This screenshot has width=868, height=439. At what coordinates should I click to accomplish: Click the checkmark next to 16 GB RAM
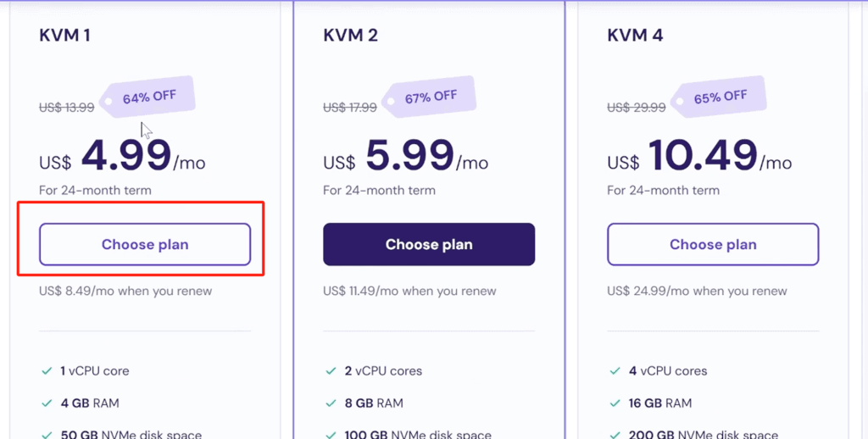click(x=615, y=403)
